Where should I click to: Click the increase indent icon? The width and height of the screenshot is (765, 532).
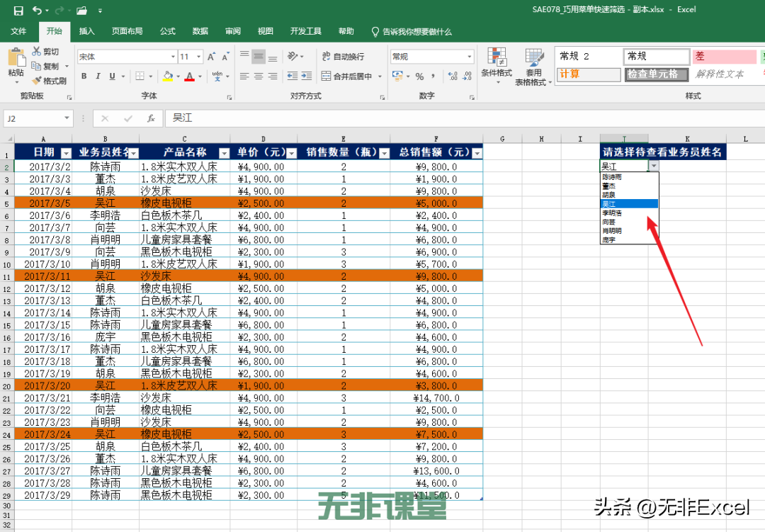pyautogui.click(x=307, y=76)
